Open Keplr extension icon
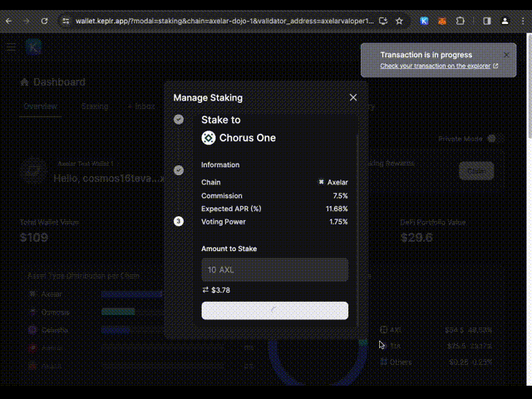Viewport: 532px width, 399px height. pyautogui.click(x=424, y=21)
